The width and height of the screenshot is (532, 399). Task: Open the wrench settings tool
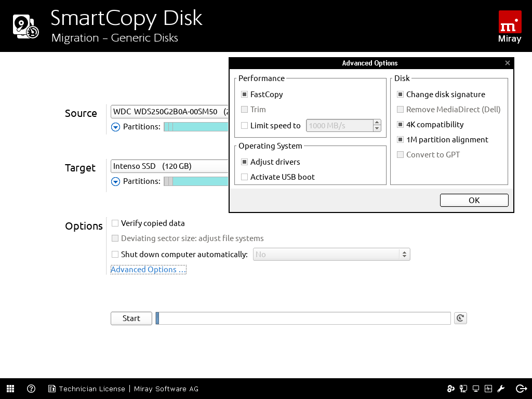[501, 389]
